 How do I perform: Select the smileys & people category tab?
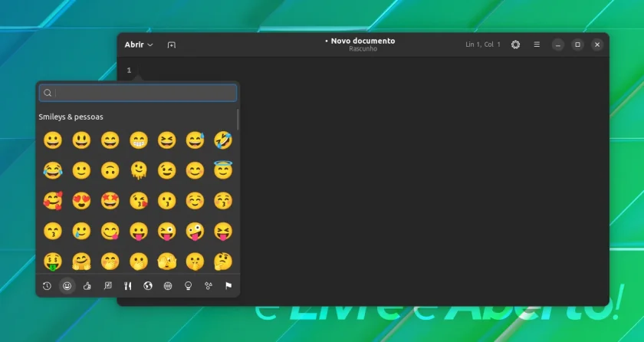coord(67,286)
